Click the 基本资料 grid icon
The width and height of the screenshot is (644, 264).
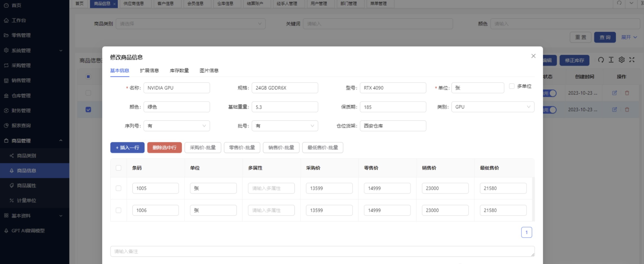6,216
